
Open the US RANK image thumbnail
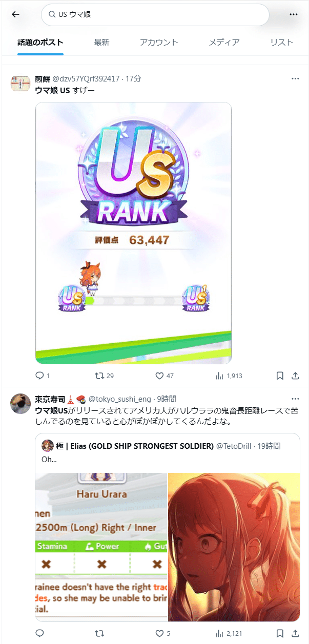tap(133, 233)
